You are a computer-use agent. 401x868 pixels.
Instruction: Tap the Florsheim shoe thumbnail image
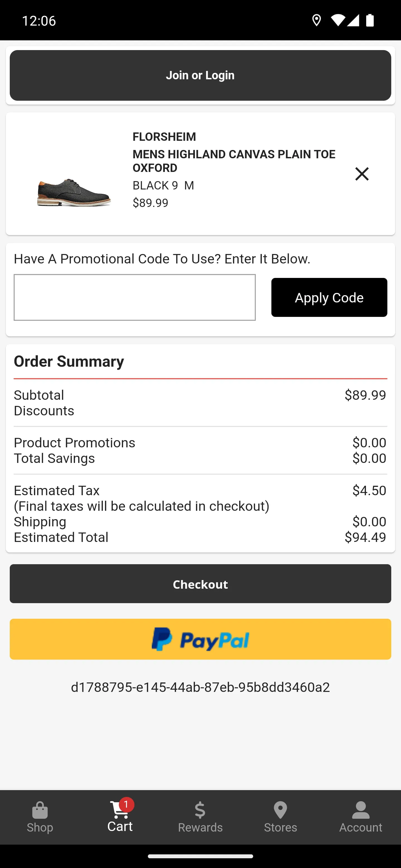(74, 192)
